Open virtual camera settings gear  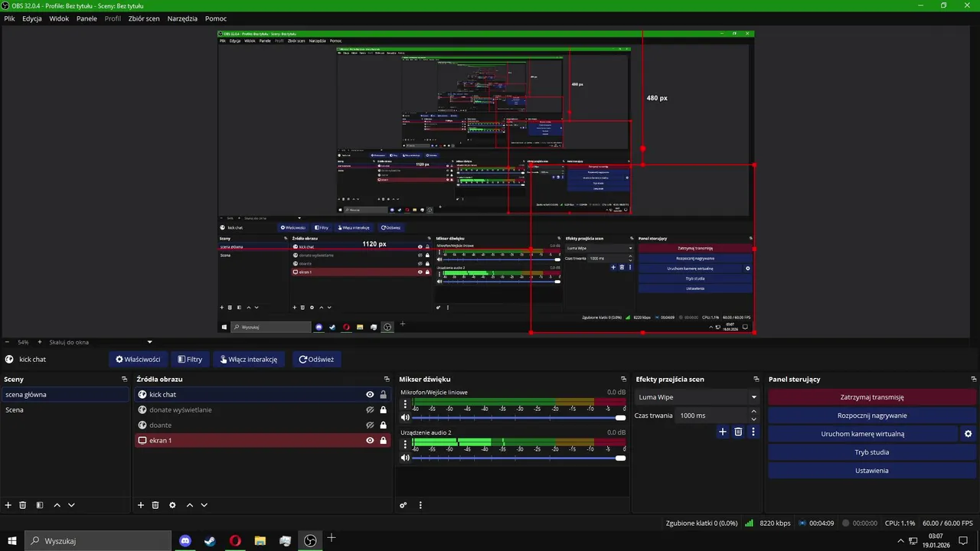click(x=968, y=434)
